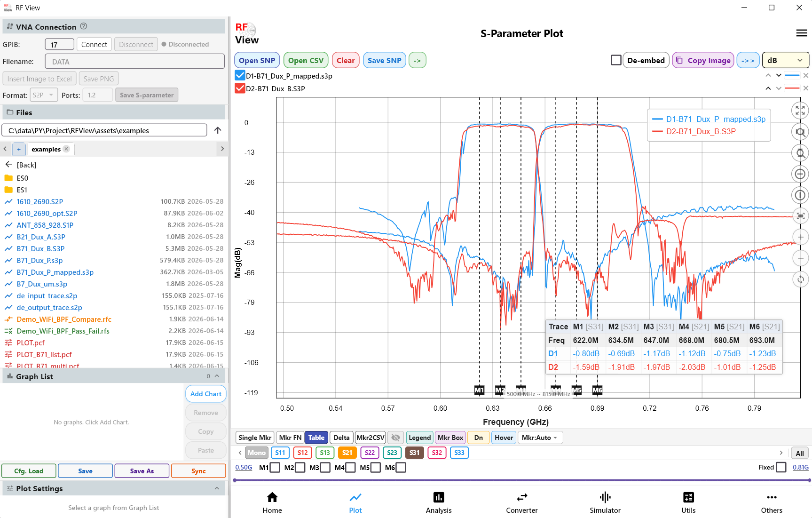The image size is (812, 518).
Task: Open the Simulator page
Action: [x=605, y=502]
